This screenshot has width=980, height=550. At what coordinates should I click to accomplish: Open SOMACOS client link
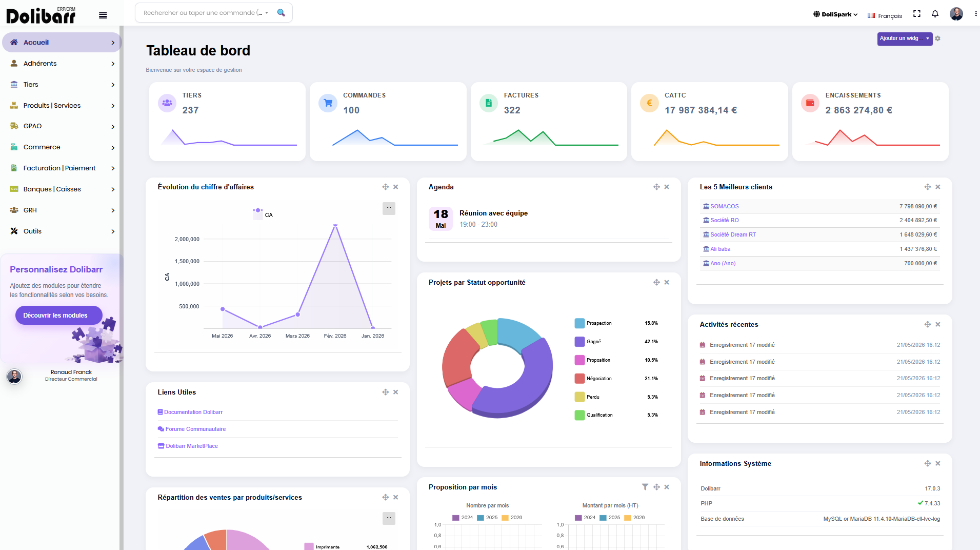pos(721,206)
